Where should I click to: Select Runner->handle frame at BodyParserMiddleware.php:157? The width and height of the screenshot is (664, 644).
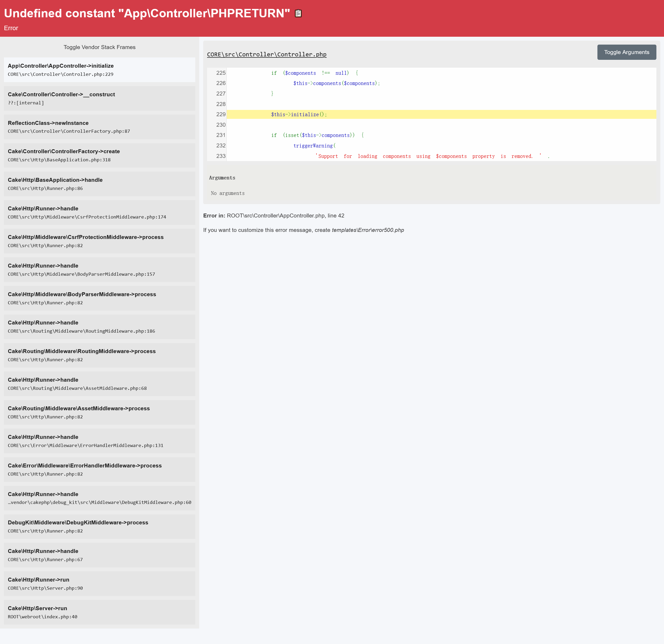click(100, 269)
